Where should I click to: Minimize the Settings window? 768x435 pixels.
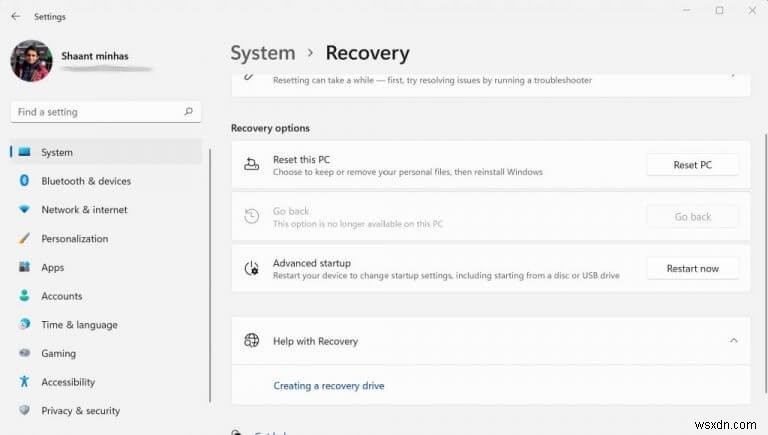(686, 10)
